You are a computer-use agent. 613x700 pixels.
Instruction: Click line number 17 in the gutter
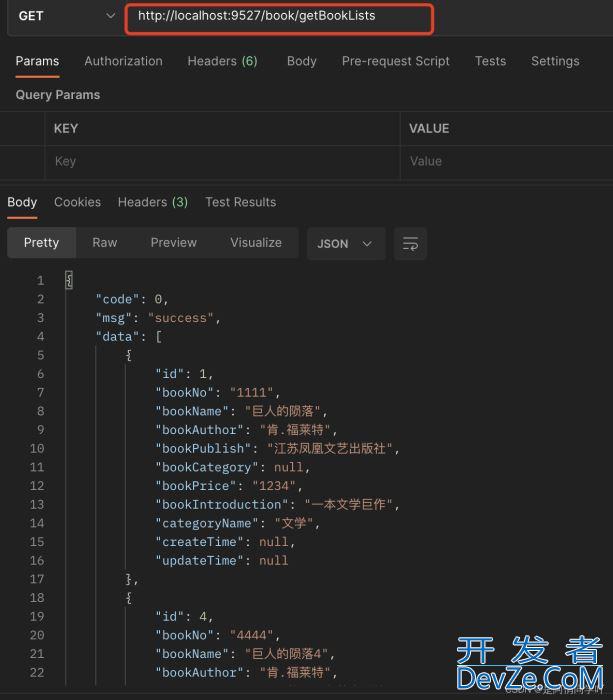tap(37, 579)
